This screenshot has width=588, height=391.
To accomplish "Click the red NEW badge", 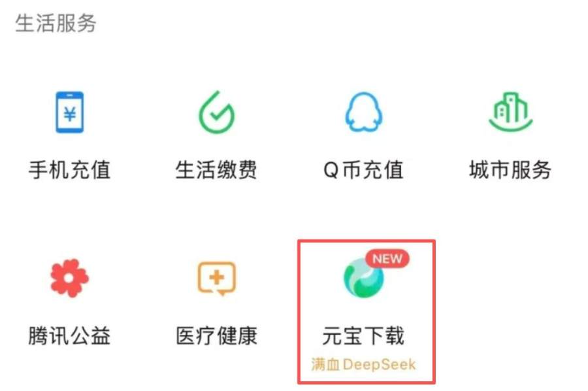I will click(387, 258).
